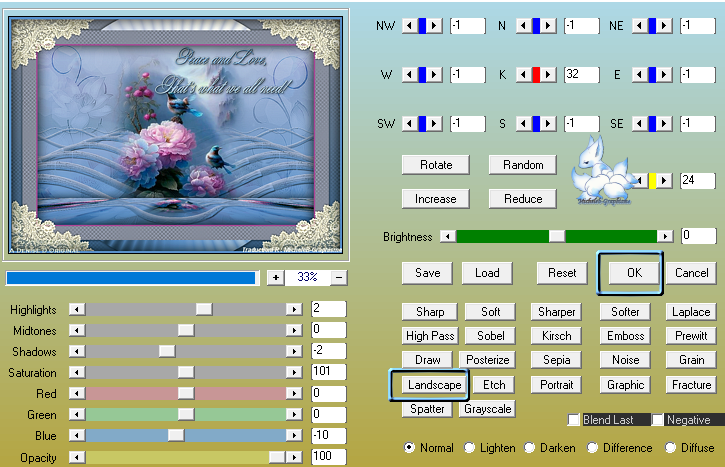Click the W left arrow

pyautogui.click(x=409, y=74)
